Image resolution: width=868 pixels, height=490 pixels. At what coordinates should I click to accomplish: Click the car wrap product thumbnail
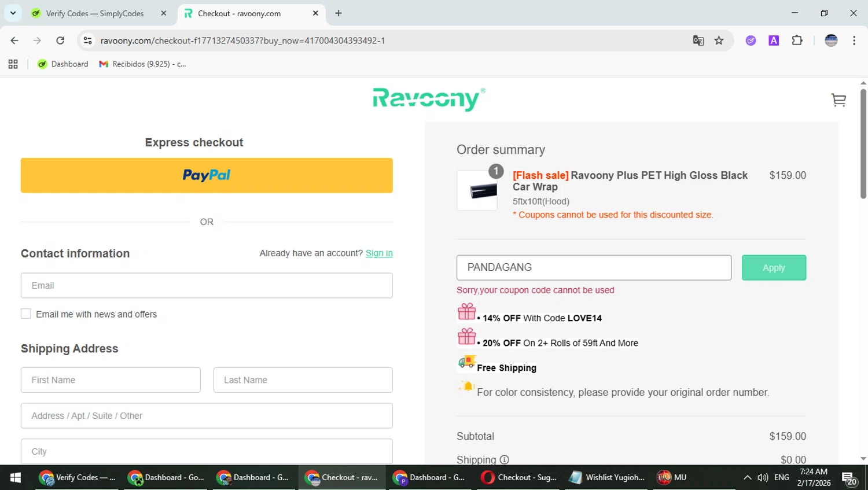coord(477,190)
